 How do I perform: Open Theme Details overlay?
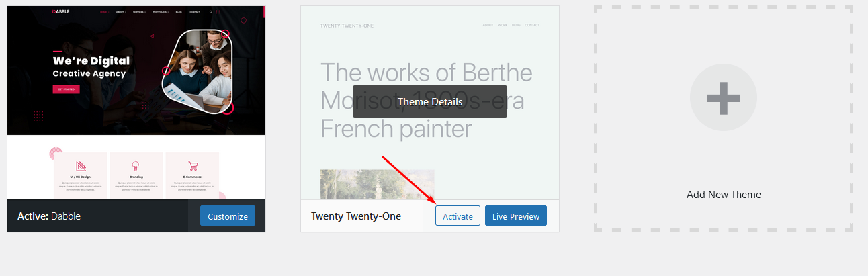pyautogui.click(x=430, y=101)
